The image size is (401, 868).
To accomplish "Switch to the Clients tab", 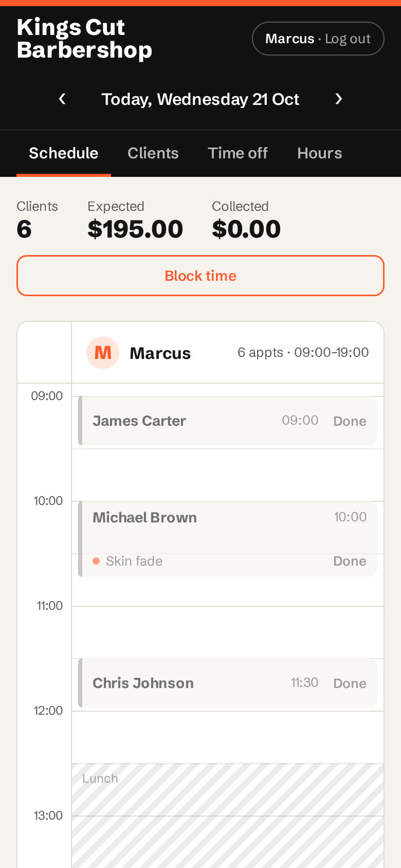I will 153,153.
